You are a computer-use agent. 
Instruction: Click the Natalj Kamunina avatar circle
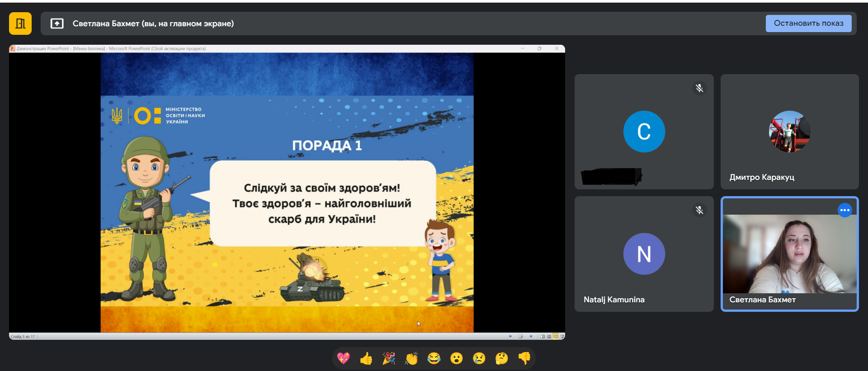(x=644, y=254)
